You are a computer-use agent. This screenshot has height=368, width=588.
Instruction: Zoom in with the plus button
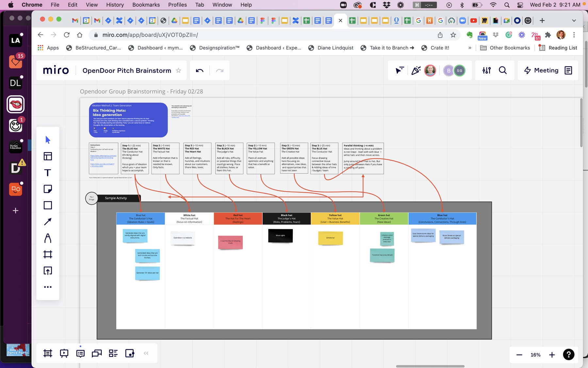pos(552,355)
